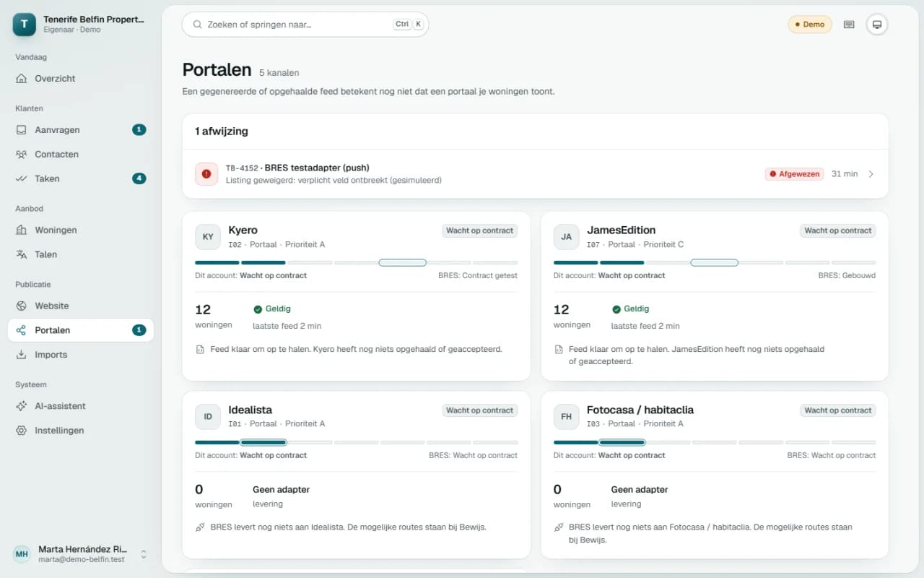Click the AI-assistent sparkle icon

22,406
